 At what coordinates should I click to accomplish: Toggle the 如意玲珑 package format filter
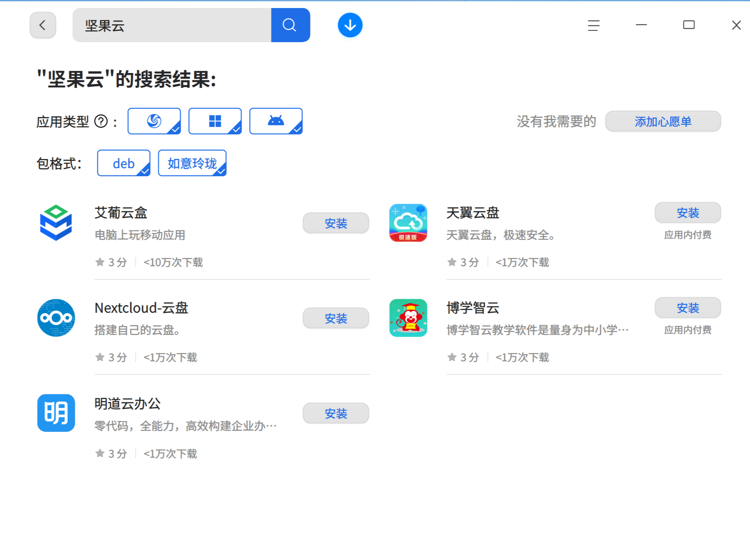coord(192,163)
